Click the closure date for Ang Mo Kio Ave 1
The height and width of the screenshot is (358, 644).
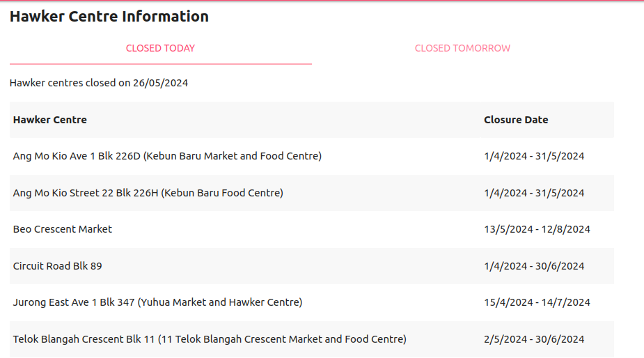534,156
